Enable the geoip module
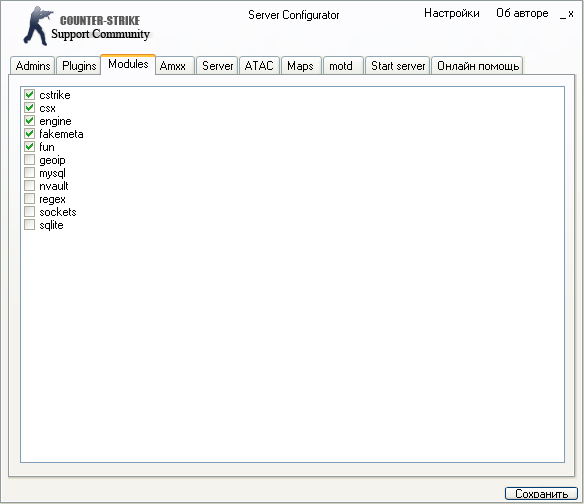 click(29, 160)
